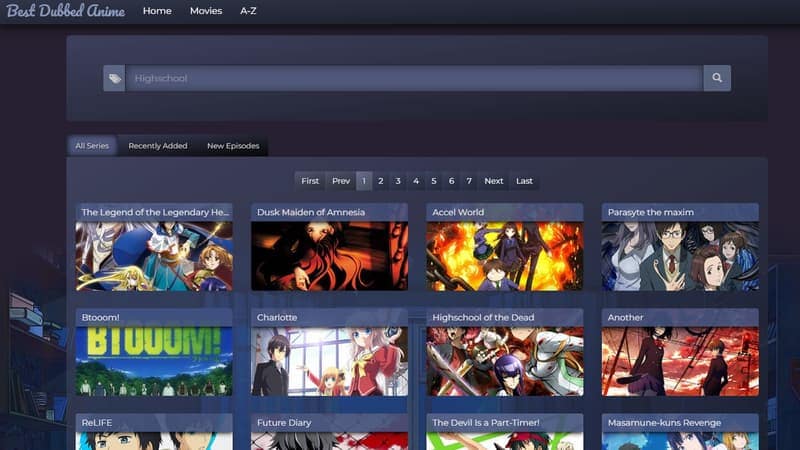Viewport: 800px width, 450px height.
Task: Go to page 4
Action: [416, 181]
